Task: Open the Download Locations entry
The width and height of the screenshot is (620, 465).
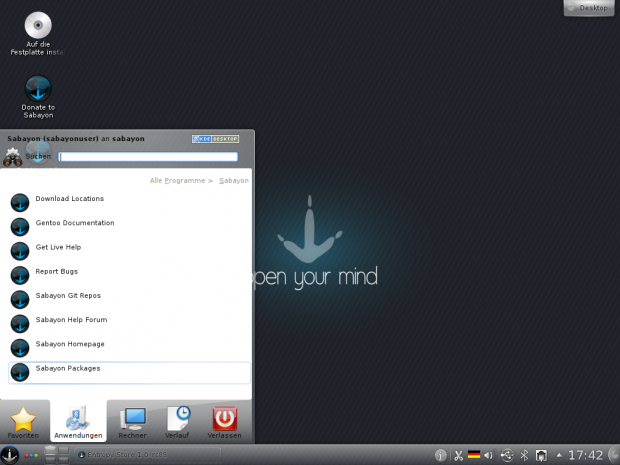Action: [x=69, y=199]
